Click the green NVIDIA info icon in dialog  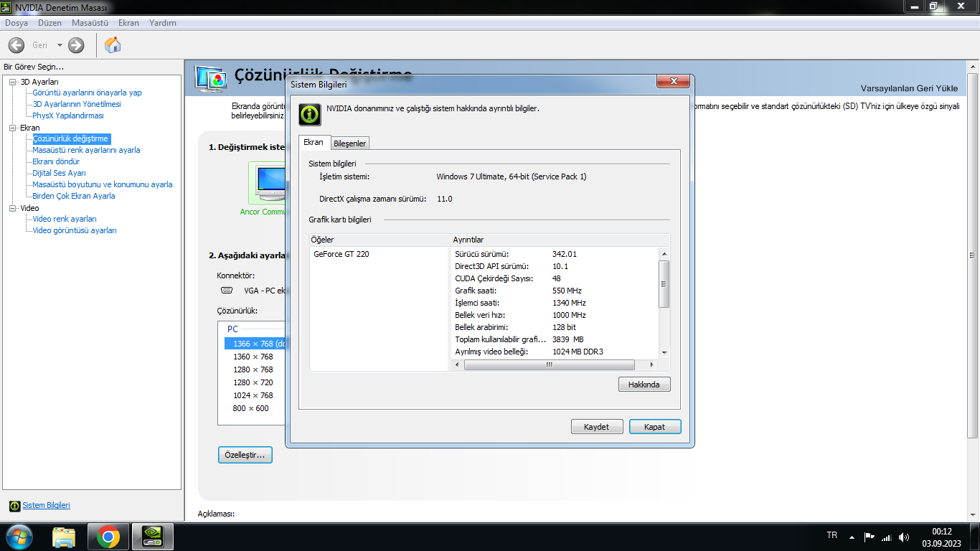(x=310, y=114)
